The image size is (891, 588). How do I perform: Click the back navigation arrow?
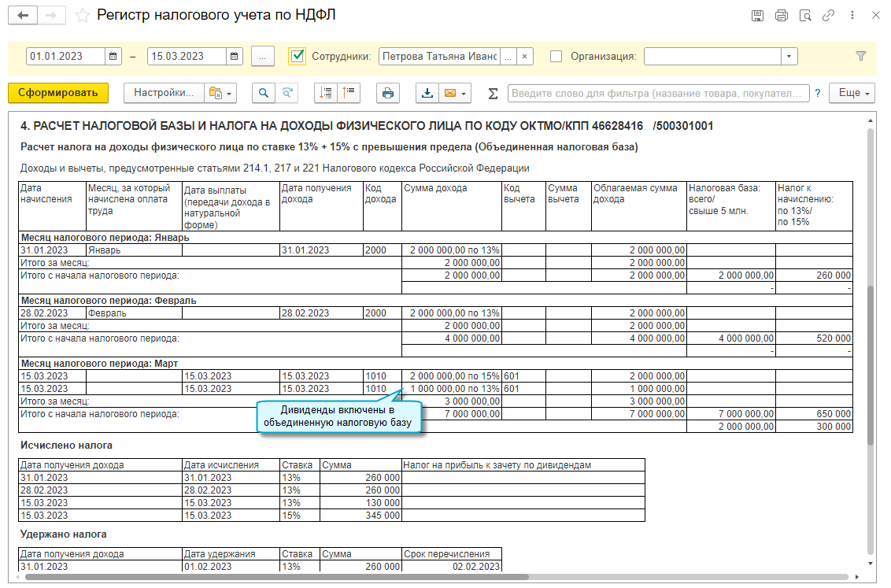(x=22, y=15)
